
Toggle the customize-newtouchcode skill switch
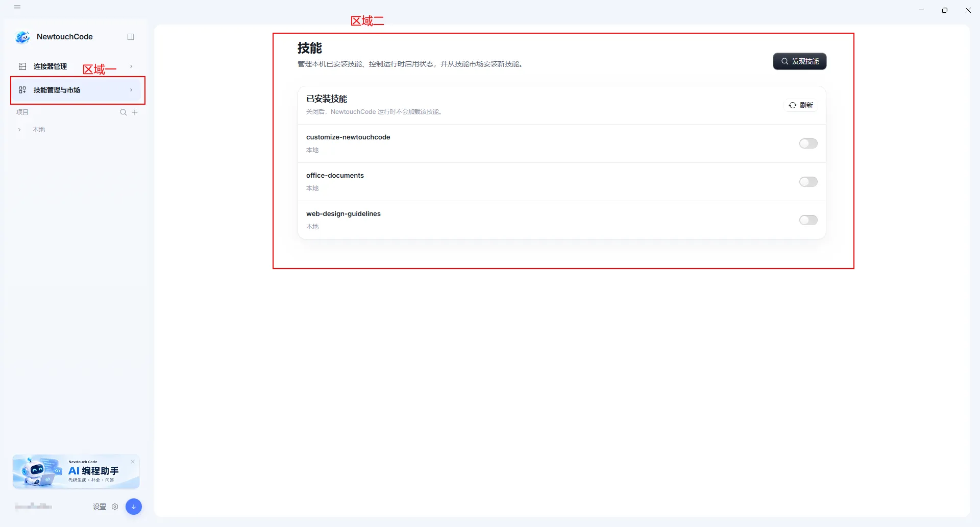[808, 143]
